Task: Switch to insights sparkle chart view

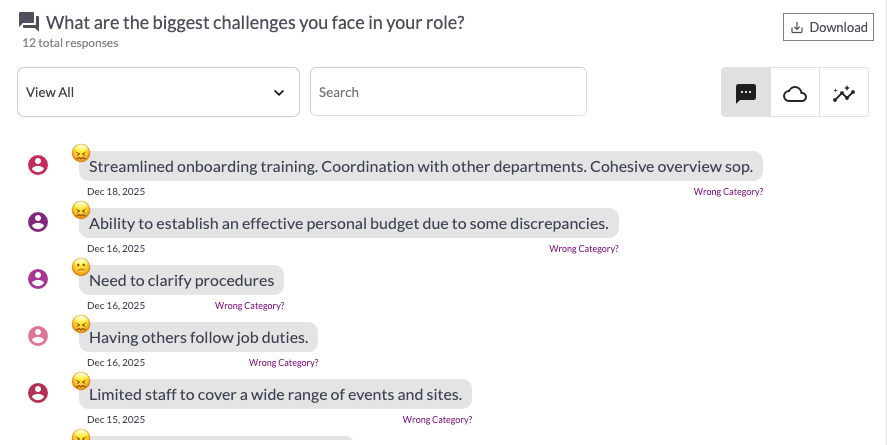Action: [x=844, y=93]
